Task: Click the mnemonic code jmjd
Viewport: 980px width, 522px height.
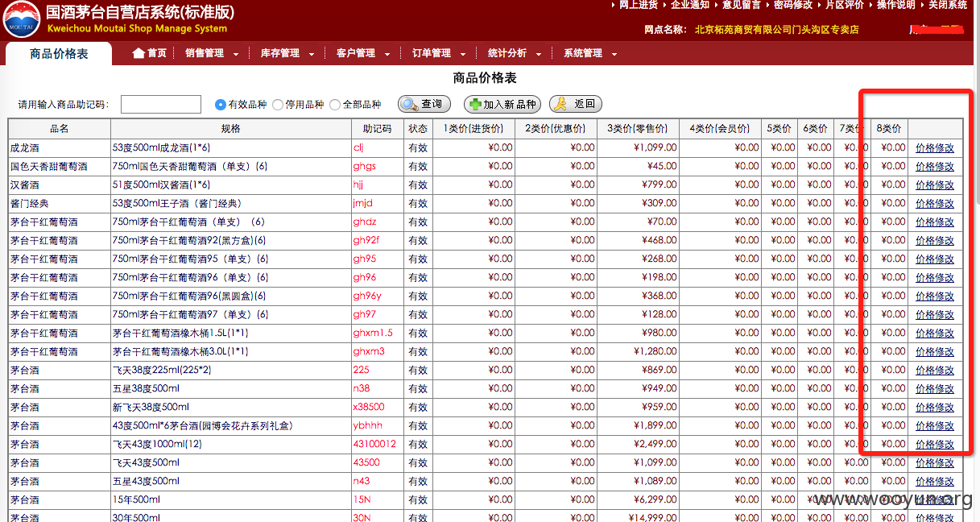Action: 363,204
